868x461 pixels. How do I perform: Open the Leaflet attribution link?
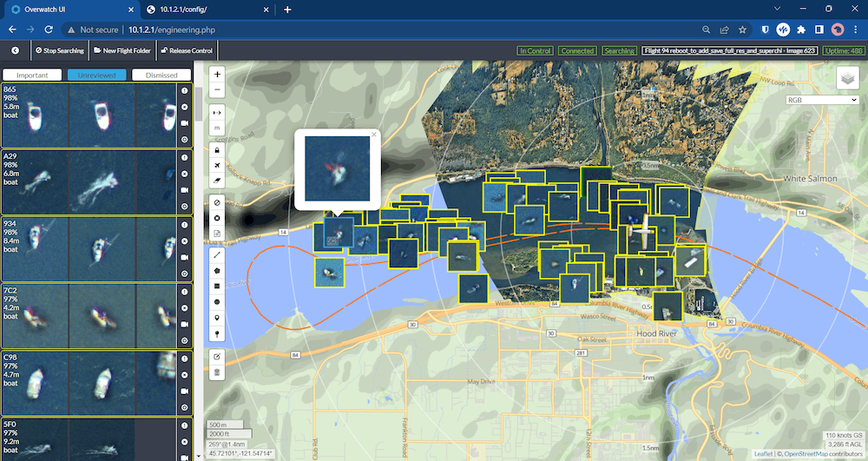[x=763, y=454]
